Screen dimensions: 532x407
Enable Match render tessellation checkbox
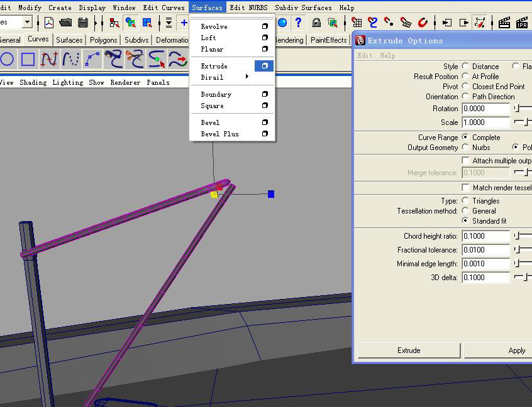pyautogui.click(x=466, y=187)
